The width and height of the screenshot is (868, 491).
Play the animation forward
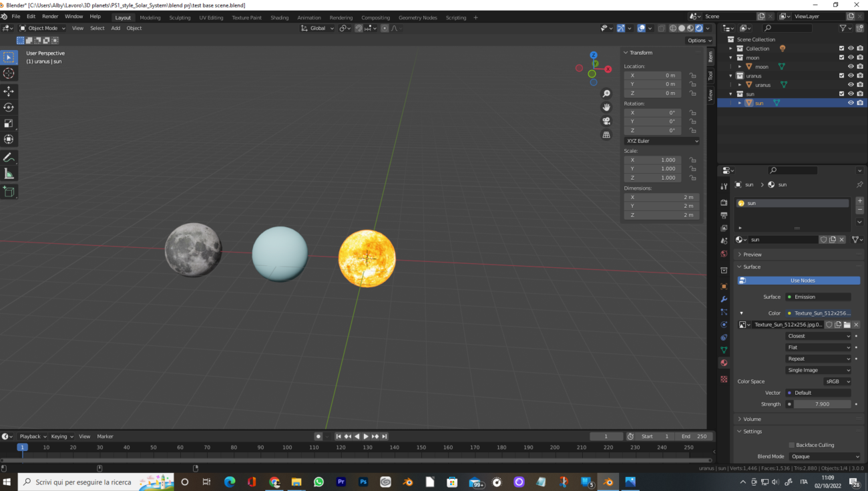[366, 436]
